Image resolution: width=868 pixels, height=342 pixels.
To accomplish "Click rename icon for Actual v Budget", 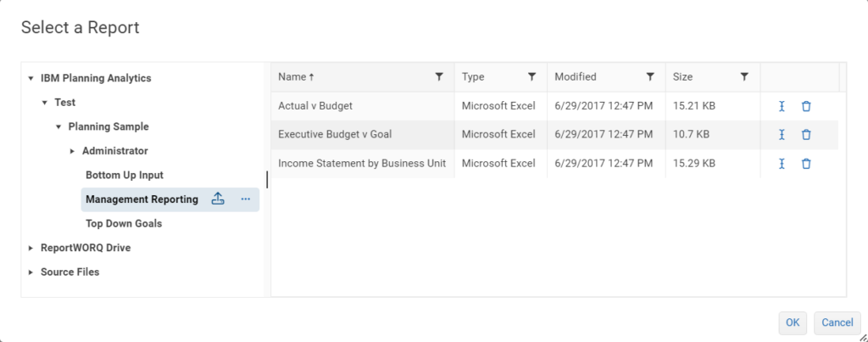I will coord(782,106).
